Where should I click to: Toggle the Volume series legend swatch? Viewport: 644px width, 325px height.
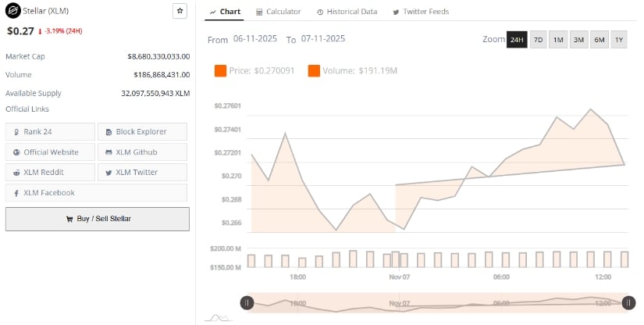314,71
